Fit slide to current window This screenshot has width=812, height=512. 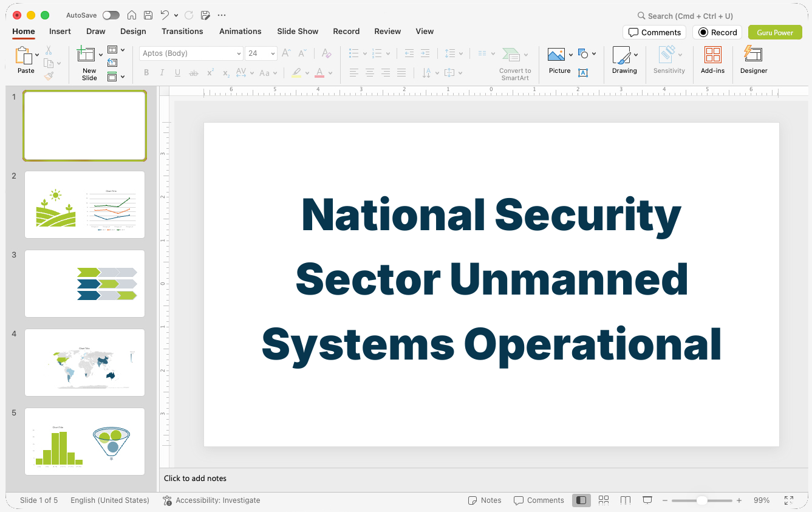pyautogui.click(x=789, y=500)
